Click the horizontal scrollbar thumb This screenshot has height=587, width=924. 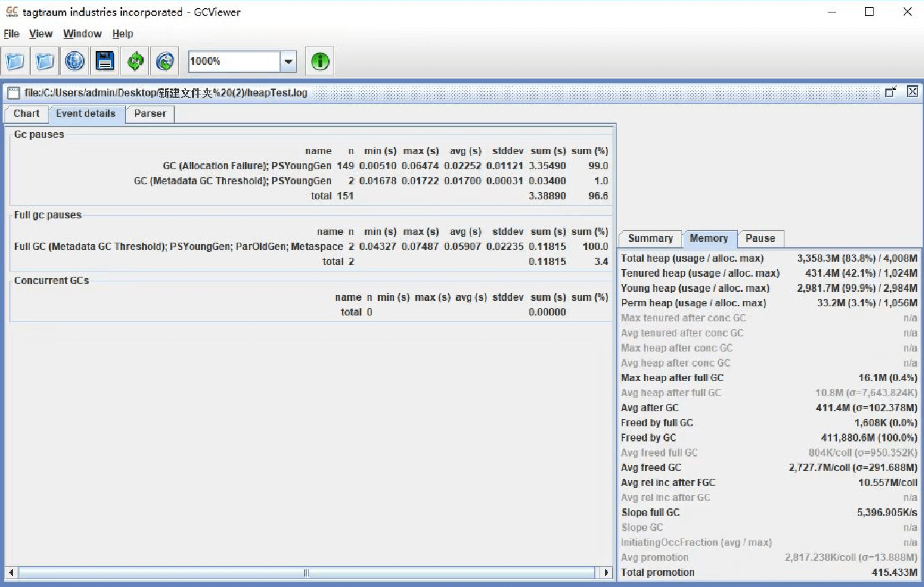point(307,573)
